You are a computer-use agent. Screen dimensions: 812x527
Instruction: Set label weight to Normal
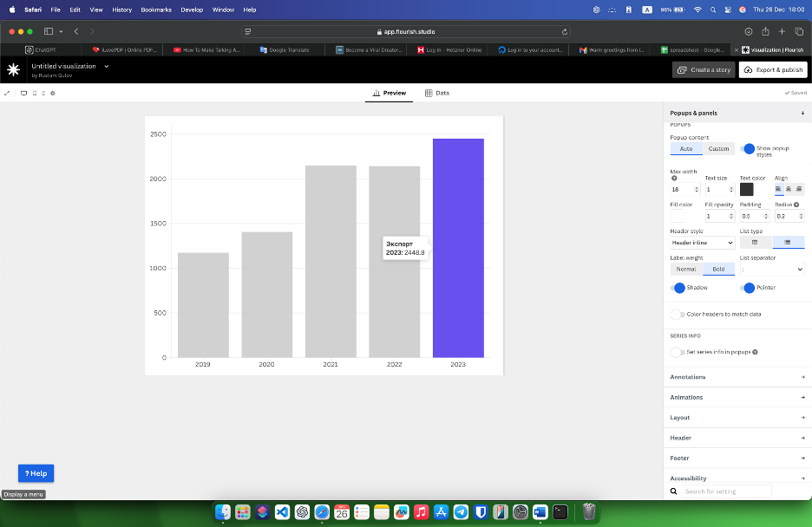(x=686, y=269)
